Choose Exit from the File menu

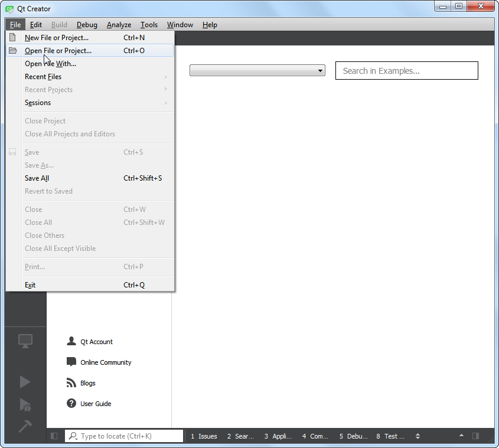pos(30,285)
